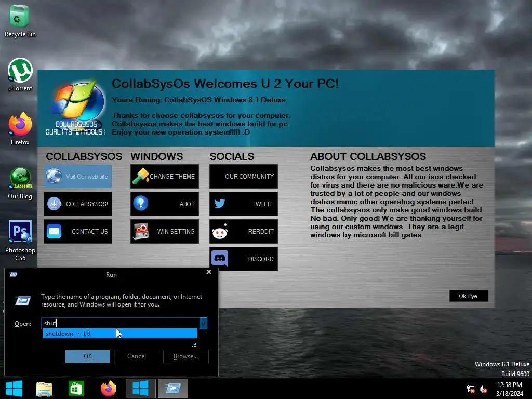Click the "CollabSysOs Welcomes U 2 Your PC!" title
Screen dimensions: 532x399
[x=225, y=84]
